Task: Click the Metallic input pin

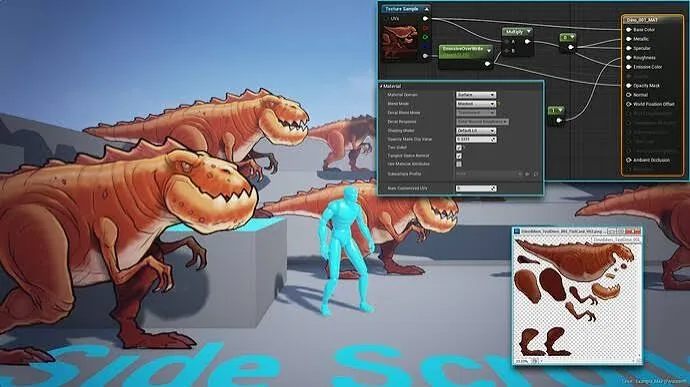Action: point(629,39)
